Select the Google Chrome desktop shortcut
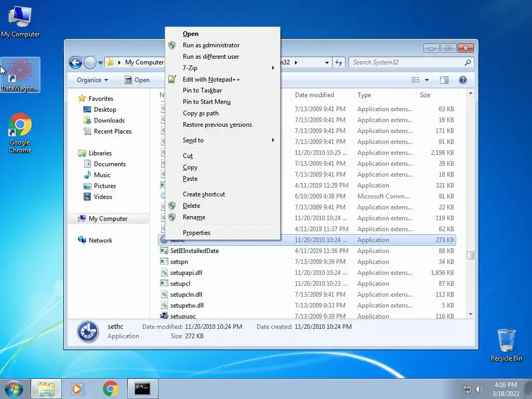The height and width of the screenshot is (399, 532). coord(20,133)
